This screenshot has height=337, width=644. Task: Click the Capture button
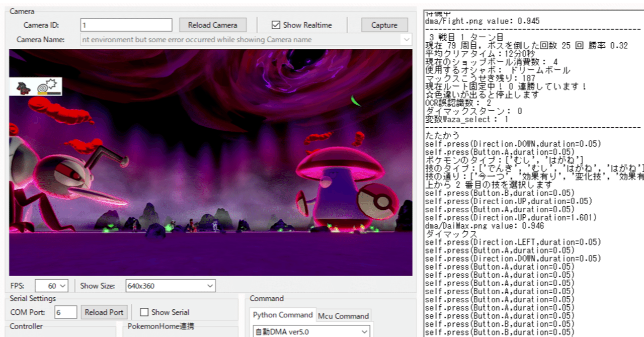[x=384, y=25]
